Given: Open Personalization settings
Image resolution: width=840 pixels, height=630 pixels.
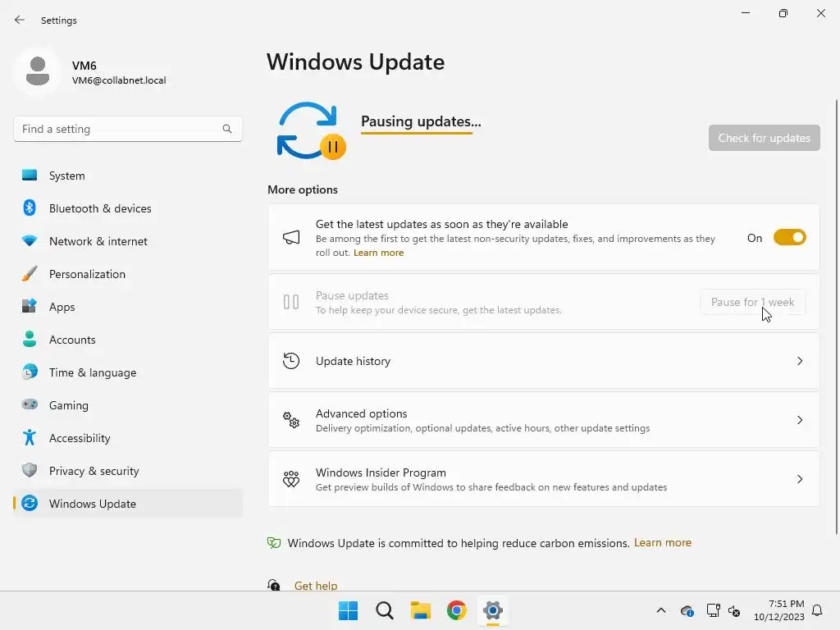Looking at the screenshot, I should pos(127,274).
